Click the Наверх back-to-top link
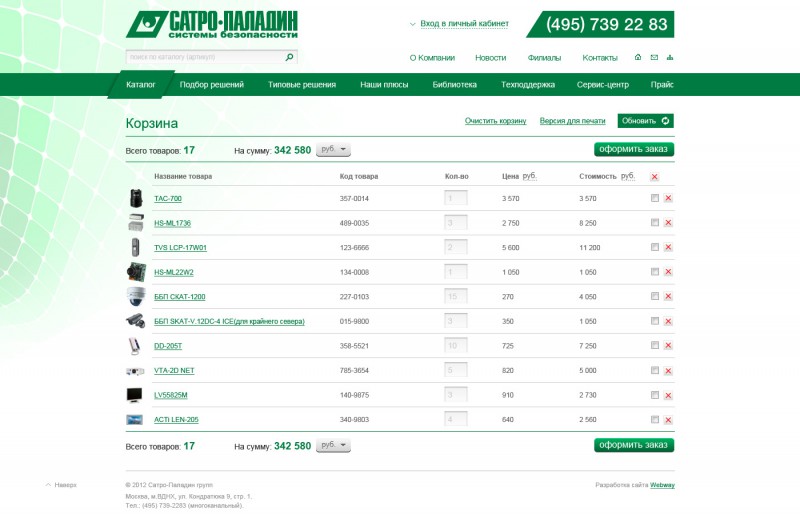 pyautogui.click(x=62, y=485)
